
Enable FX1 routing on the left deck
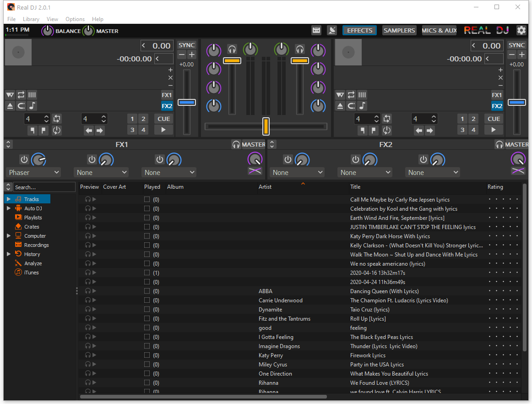(167, 95)
